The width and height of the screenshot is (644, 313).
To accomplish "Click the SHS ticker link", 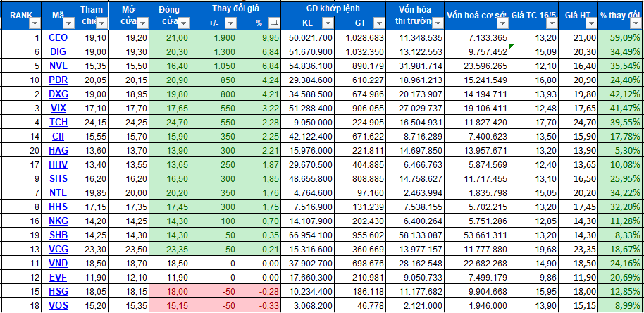I will point(58,178).
